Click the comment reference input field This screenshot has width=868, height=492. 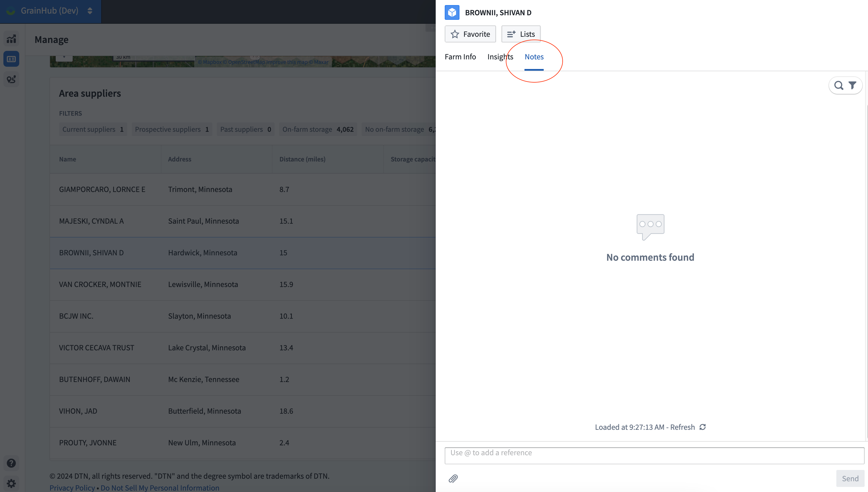point(654,456)
